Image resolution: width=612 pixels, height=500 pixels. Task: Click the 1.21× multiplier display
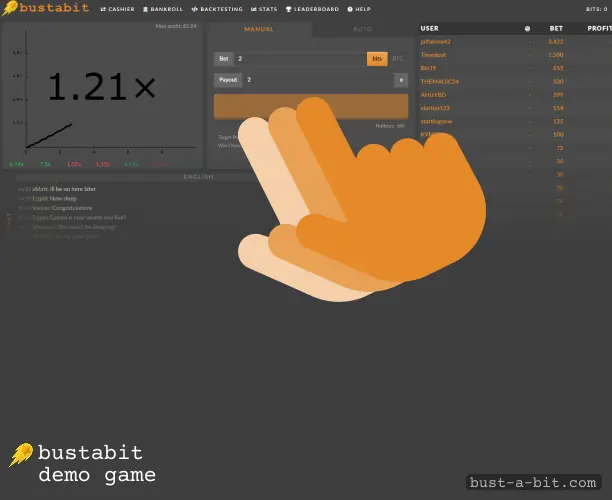(x=101, y=87)
